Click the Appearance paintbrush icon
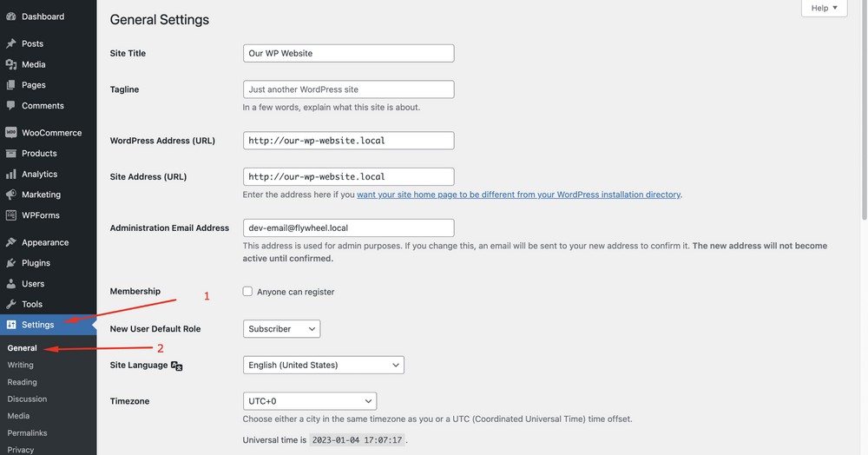This screenshot has height=455, width=868. (10, 242)
